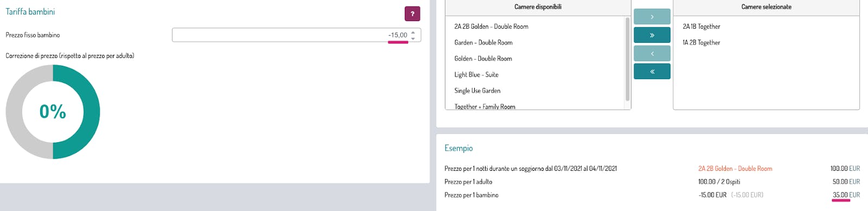868x211 pixels.
Task: Move selected room right with single arrow
Action: tap(652, 17)
